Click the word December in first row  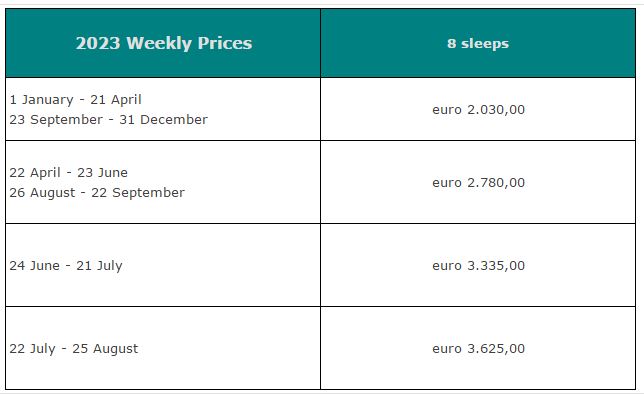point(174,120)
